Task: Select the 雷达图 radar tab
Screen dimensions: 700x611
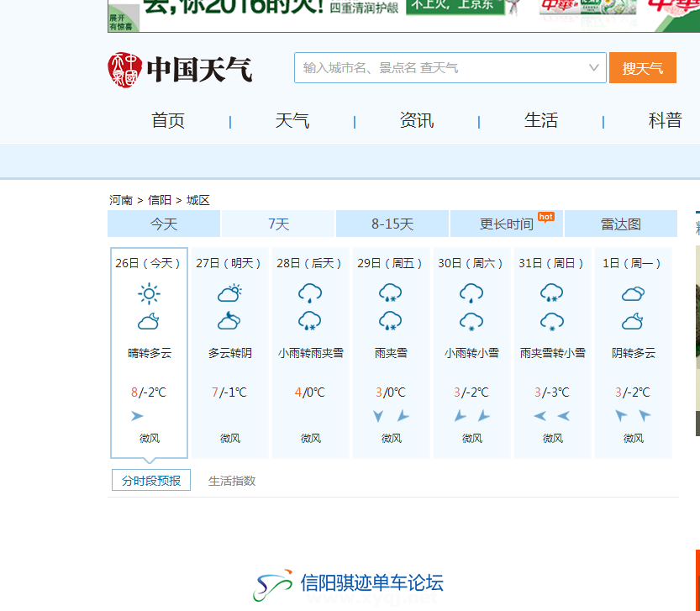Action: tap(620, 224)
